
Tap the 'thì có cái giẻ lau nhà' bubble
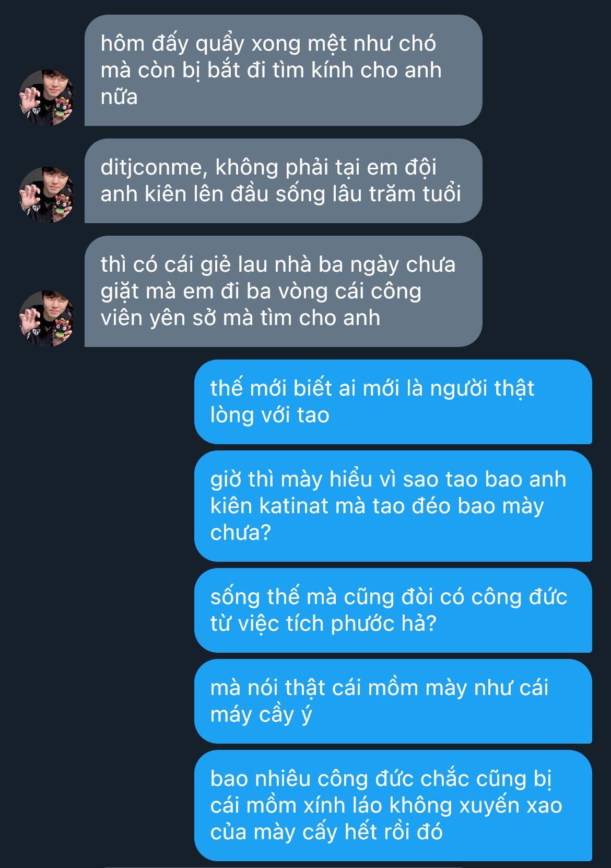pos(283,291)
